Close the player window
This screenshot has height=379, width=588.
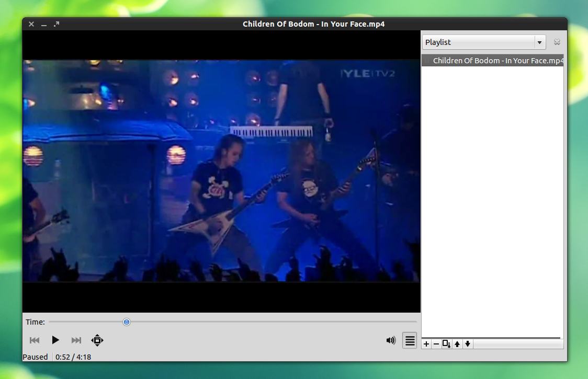pos(31,24)
